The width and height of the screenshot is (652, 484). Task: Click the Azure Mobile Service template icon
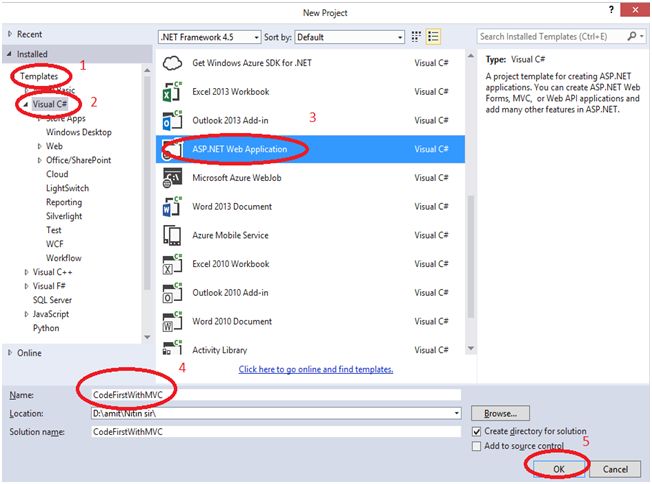pos(172,235)
